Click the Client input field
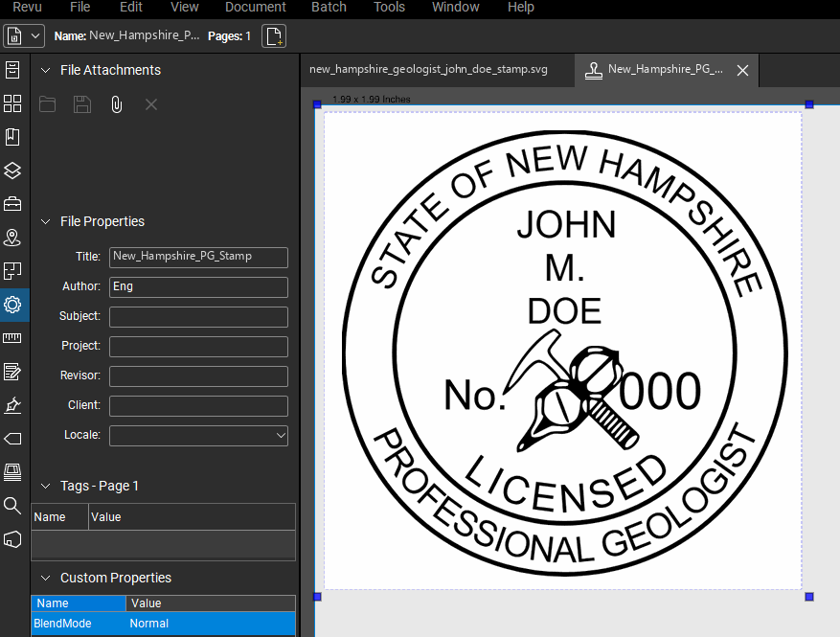Viewport: 840px width, 637px height. point(199,406)
